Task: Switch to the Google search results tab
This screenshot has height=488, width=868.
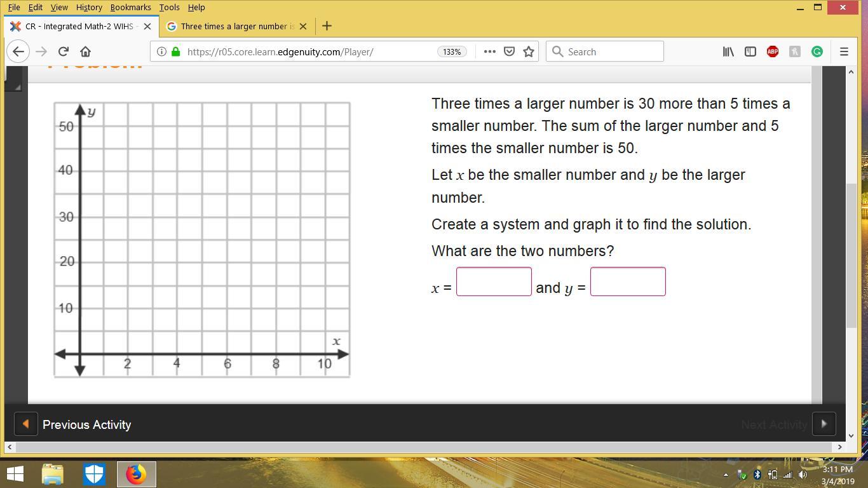Action: [233, 26]
